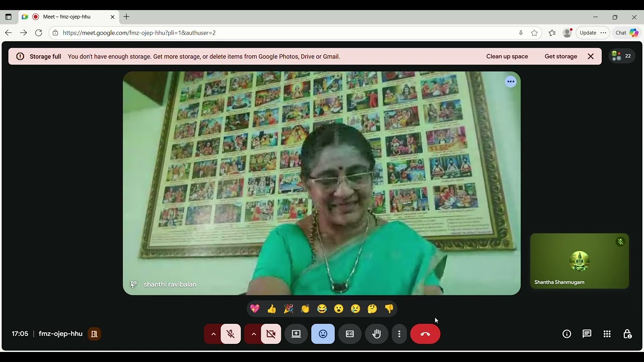Expand video settings arrow beside camera
644x362 pixels.
click(253, 334)
